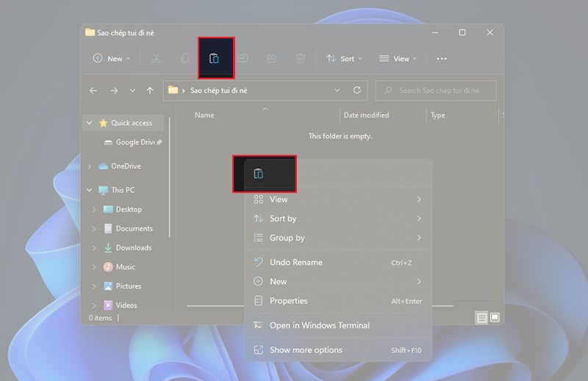The image size is (588, 381).
Task: Click the Delete trash icon in the toolbar
Action: pos(300,59)
